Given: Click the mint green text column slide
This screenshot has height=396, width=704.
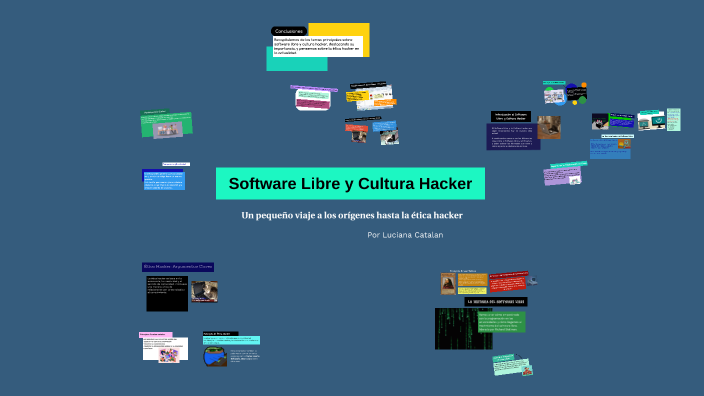Looking at the screenshot, I should pyautogui.click(x=673, y=120).
